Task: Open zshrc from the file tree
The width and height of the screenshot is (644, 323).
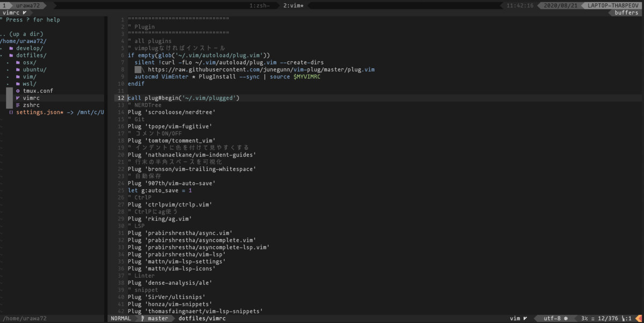Action: 31,105
